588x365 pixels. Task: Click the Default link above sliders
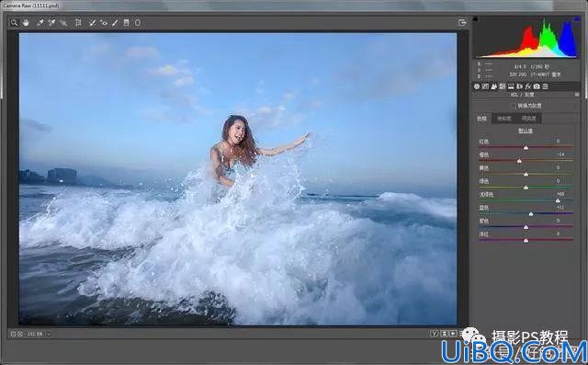525,131
